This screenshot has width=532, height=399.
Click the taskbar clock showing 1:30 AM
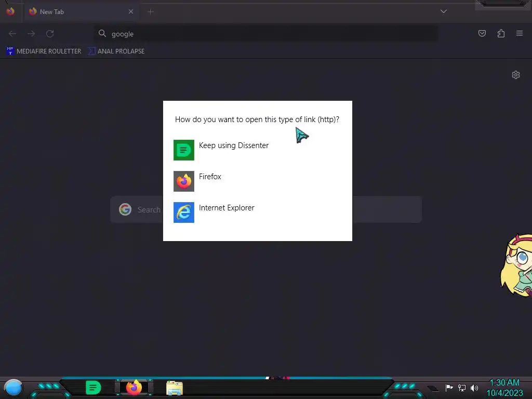(x=504, y=388)
